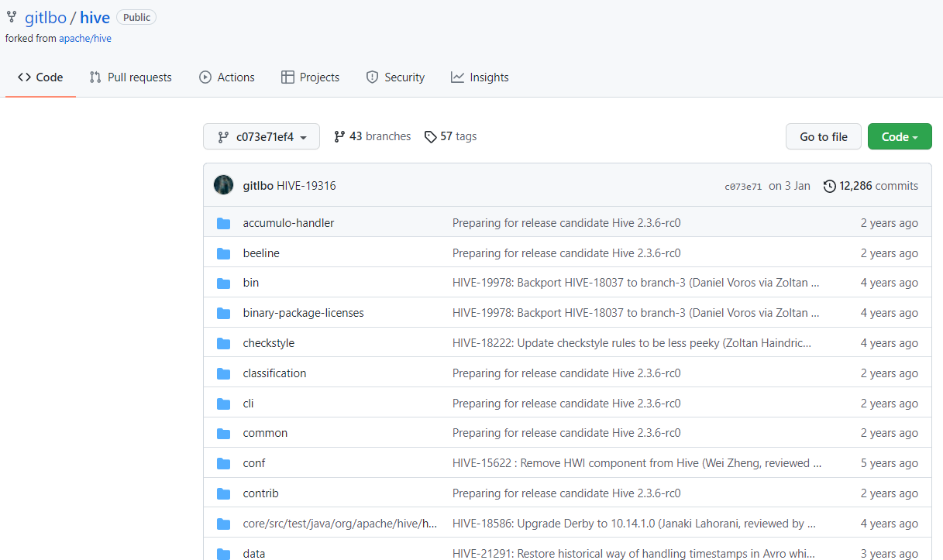The width and height of the screenshot is (943, 560).
Task: Click the Public visibility badge
Action: tap(136, 17)
